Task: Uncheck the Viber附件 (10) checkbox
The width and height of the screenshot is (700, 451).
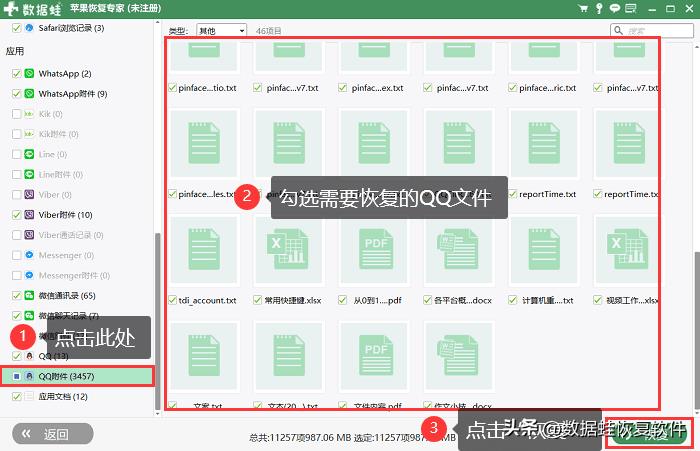Action: tap(17, 215)
